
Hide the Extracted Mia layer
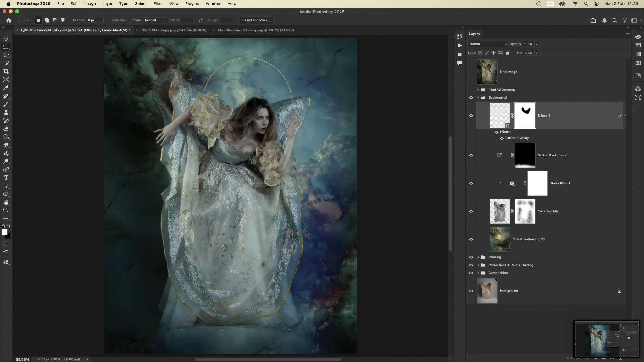coord(471,211)
